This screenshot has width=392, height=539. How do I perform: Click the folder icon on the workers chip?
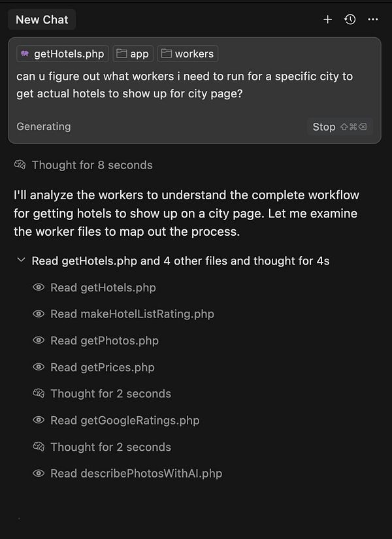point(167,54)
